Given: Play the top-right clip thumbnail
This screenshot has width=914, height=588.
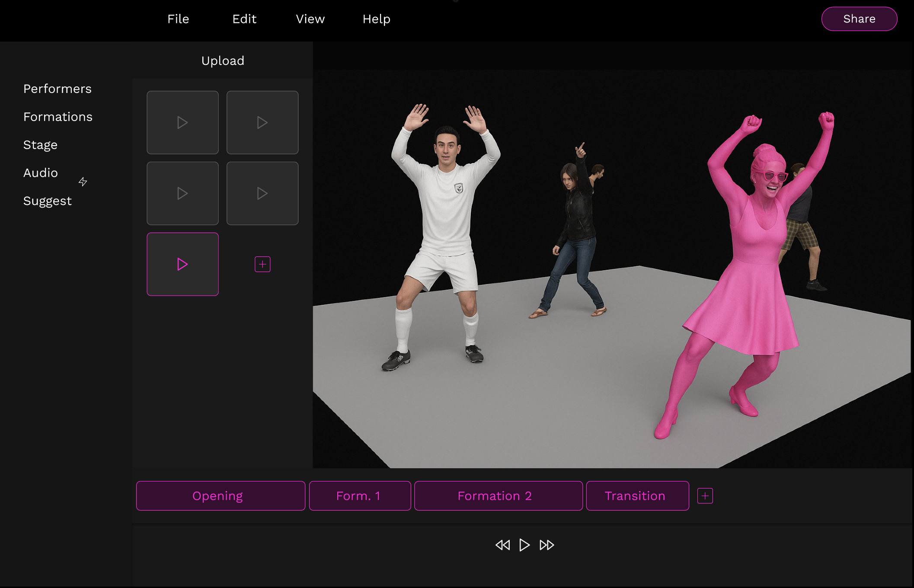Looking at the screenshot, I should tap(262, 122).
